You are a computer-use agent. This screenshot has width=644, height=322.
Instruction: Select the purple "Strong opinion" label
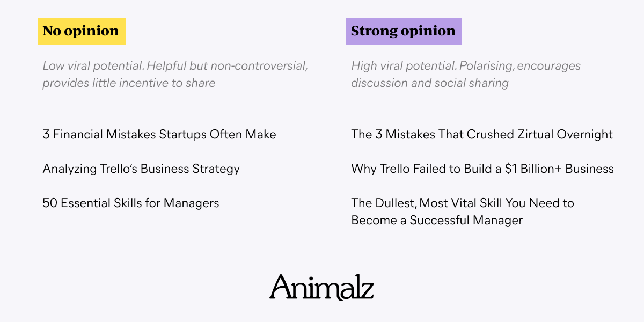(403, 31)
